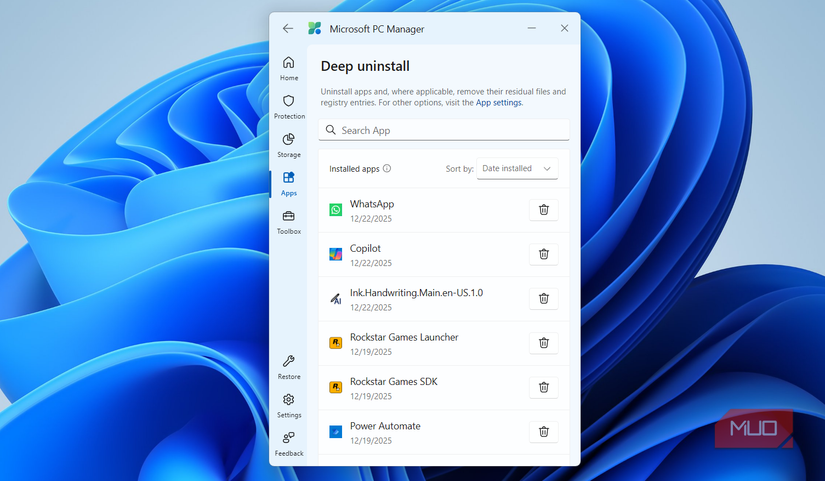Open the Home section in sidebar

289,68
